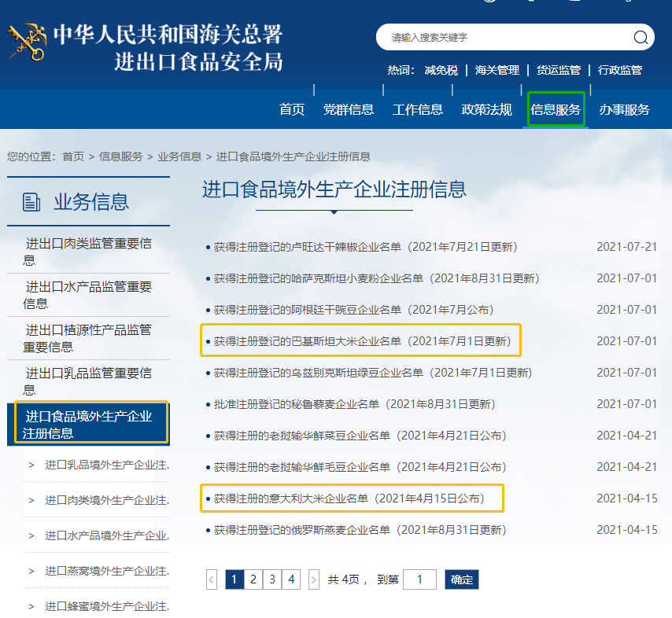This screenshot has width=672, height=618.
Task: Select the highlighted 信息服务 tab
Action: [x=555, y=109]
